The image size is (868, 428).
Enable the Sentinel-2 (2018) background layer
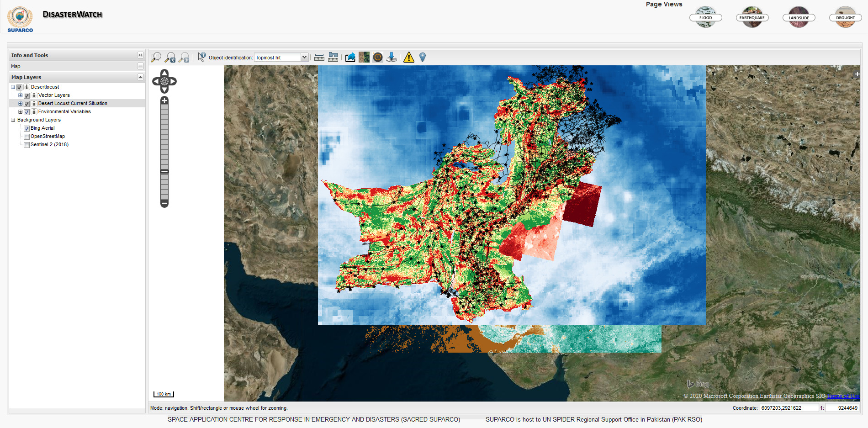pyautogui.click(x=27, y=145)
